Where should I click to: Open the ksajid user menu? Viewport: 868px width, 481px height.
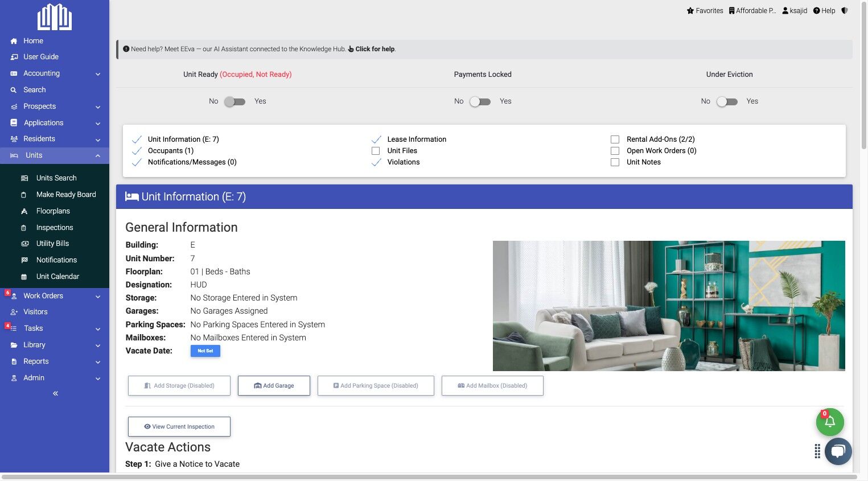pos(795,11)
